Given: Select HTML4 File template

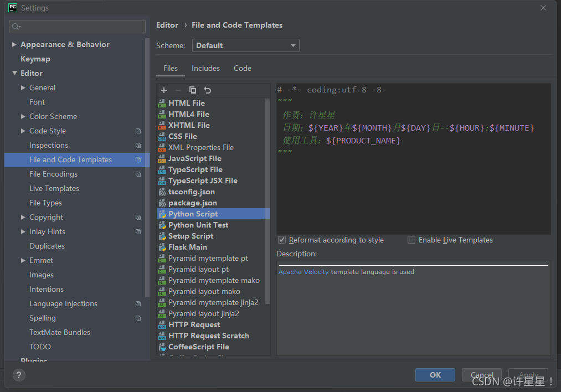Looking at the screenshot, I should pos(213,114).
